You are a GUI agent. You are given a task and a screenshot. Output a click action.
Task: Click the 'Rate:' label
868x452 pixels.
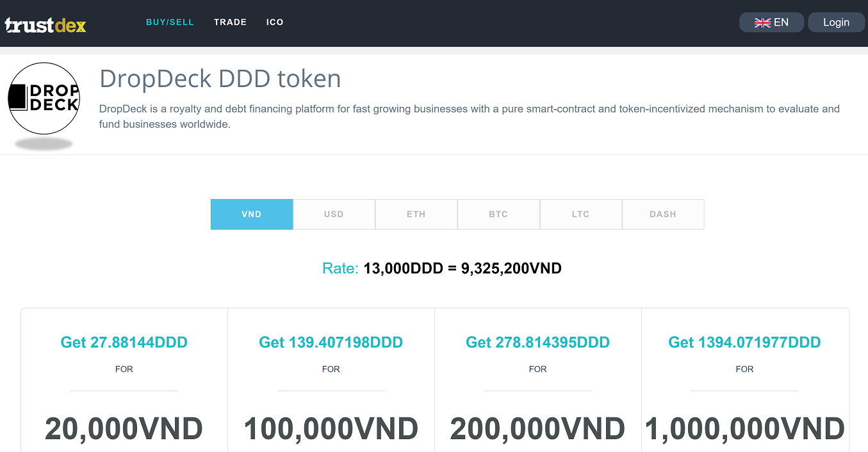(x=340, y=268)
